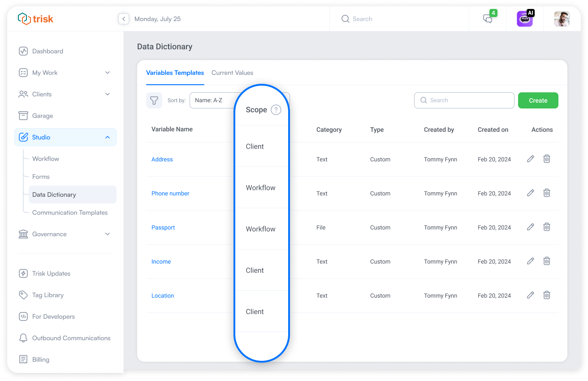Viewport: 588px width, 381px height.
Task: Click the Data Dictionary page heading
Action: (164, 47)
